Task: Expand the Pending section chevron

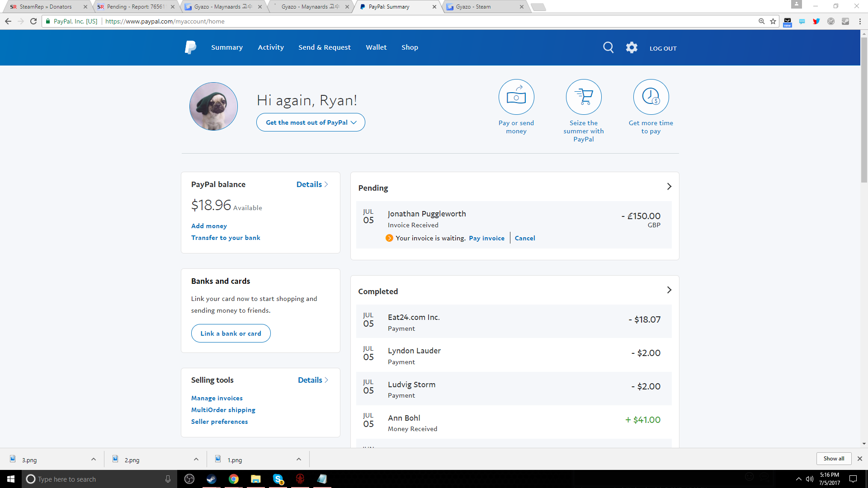Action: pos(669,187)
